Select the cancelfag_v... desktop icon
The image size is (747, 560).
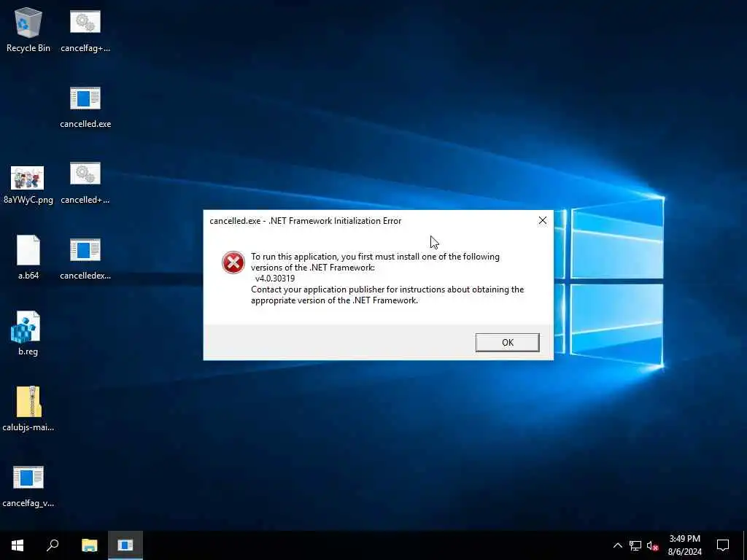[28, 486]
